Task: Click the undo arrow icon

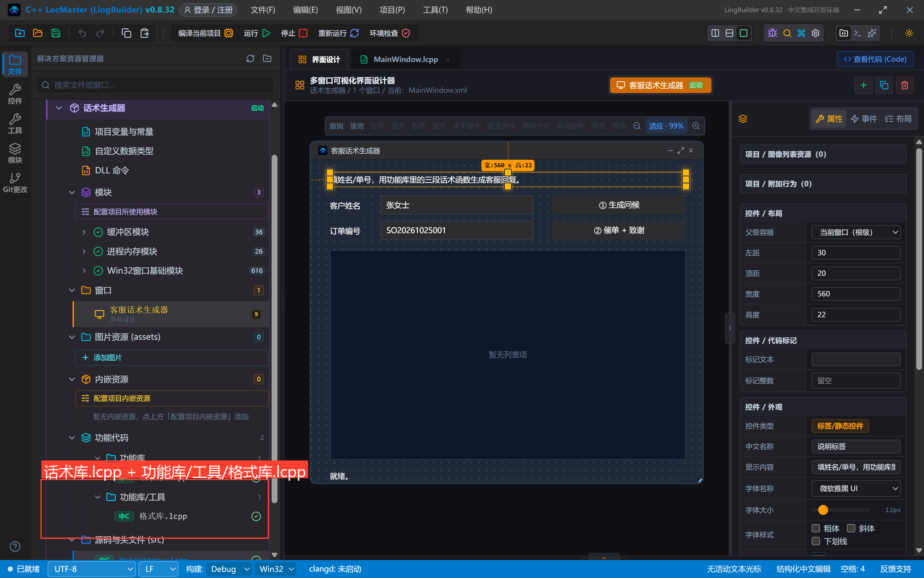Action: coord(82,33)
